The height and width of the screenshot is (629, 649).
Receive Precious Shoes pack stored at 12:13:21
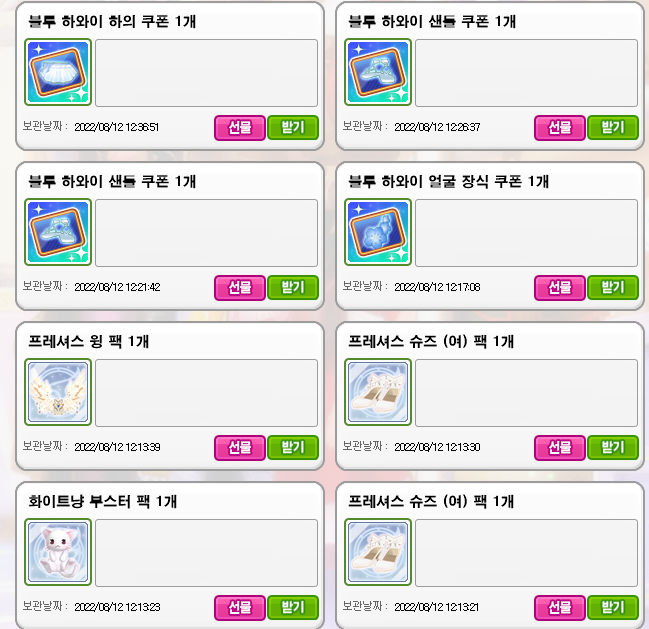point(613,607)
